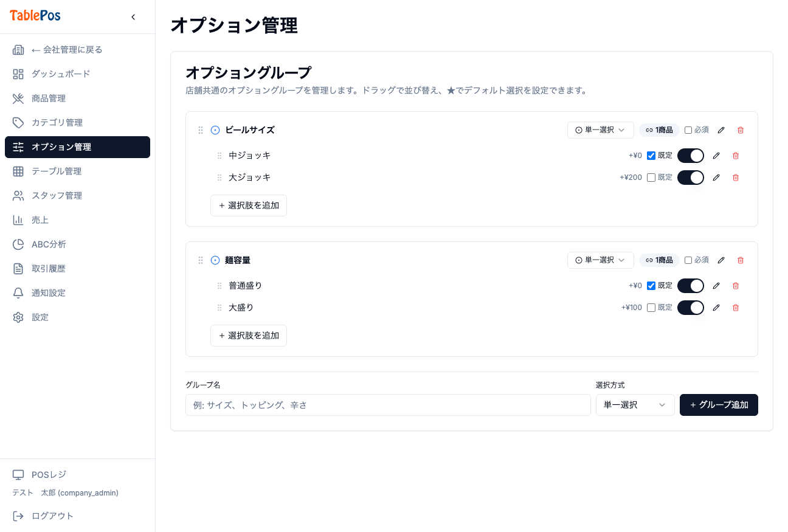The height and width of the screenshot is (532, 788).
Task: Edit the 中ジョッキ option pencil icon
Action: 716,156
